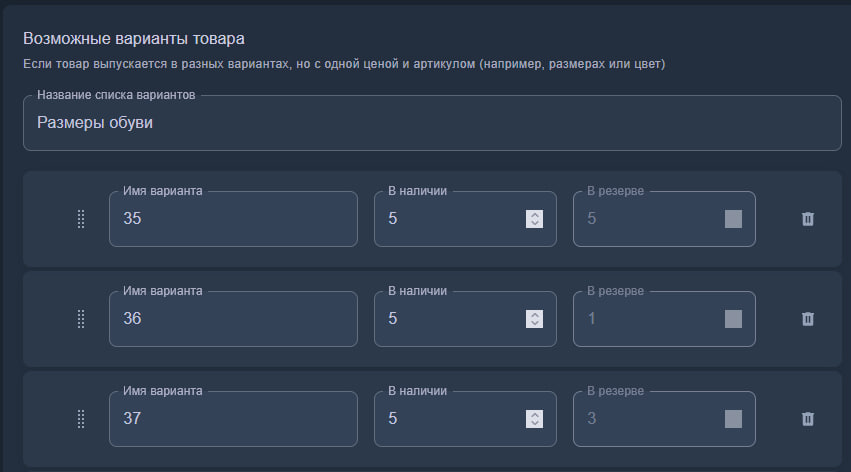
Task: Click stock stepper arrows for variant 35
Action: (x=534, y=219)
